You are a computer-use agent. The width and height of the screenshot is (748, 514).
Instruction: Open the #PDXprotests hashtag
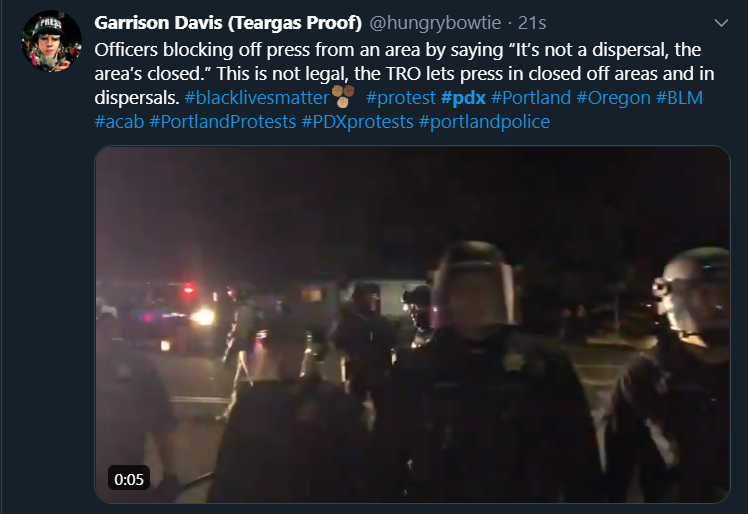pos(357,122)
